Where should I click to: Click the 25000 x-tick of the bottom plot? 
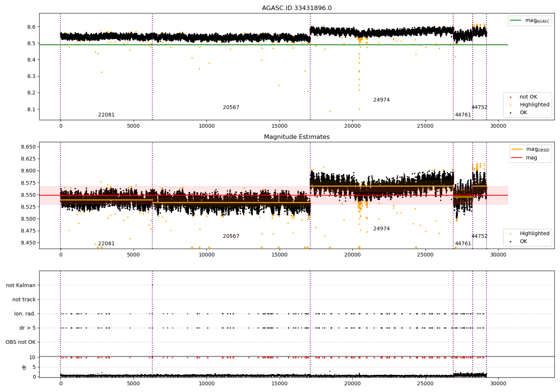[x=425, y=384]
